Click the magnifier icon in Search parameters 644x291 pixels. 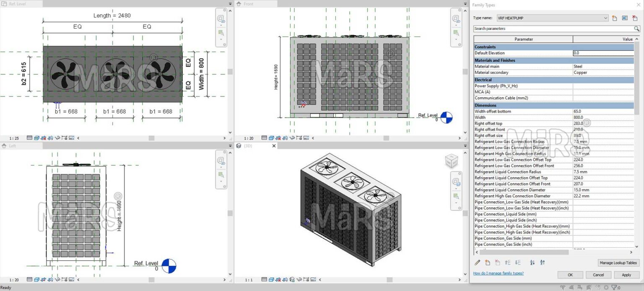click(x=636, y=29)
